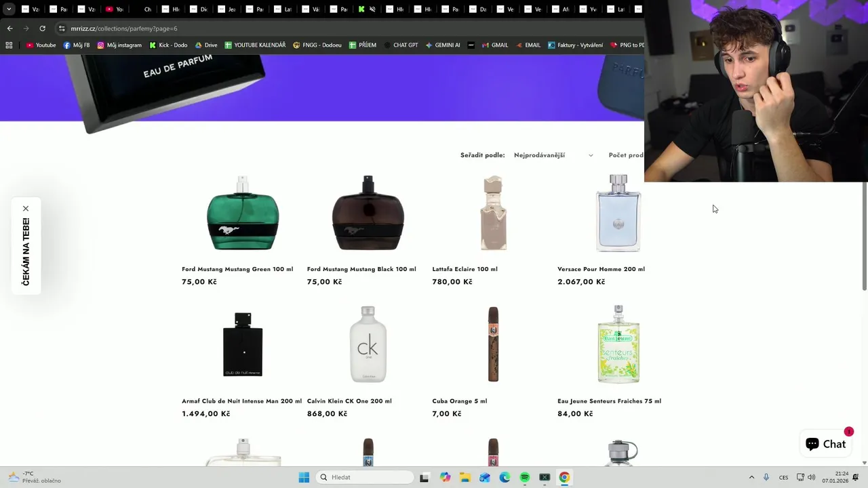The image size is (868, 488).
Task: Reload the current page
Action: point(42,28)
